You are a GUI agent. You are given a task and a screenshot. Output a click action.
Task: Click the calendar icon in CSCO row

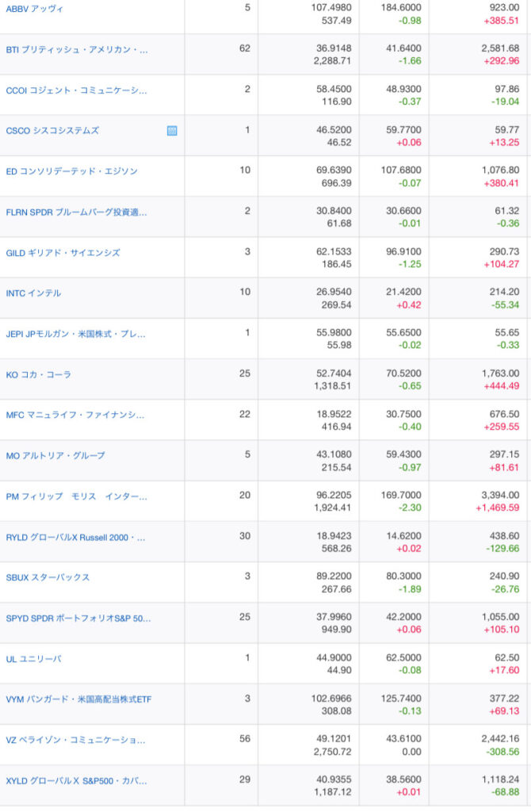172,131
